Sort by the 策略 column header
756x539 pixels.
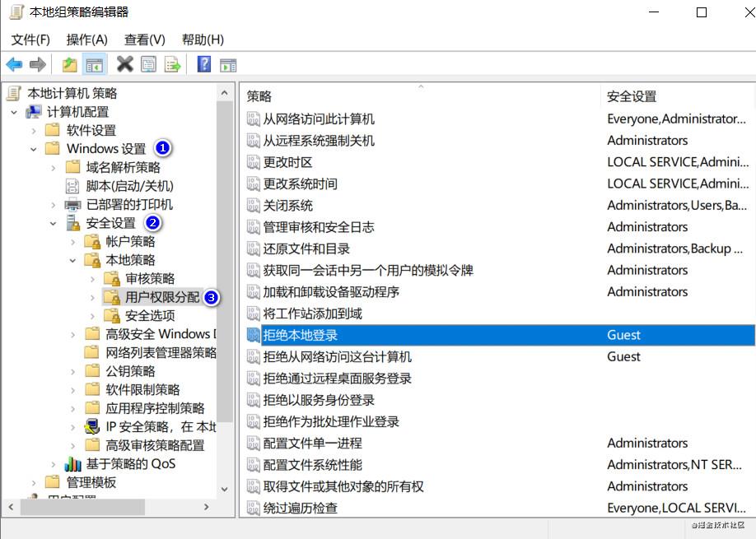pos(421,95)
